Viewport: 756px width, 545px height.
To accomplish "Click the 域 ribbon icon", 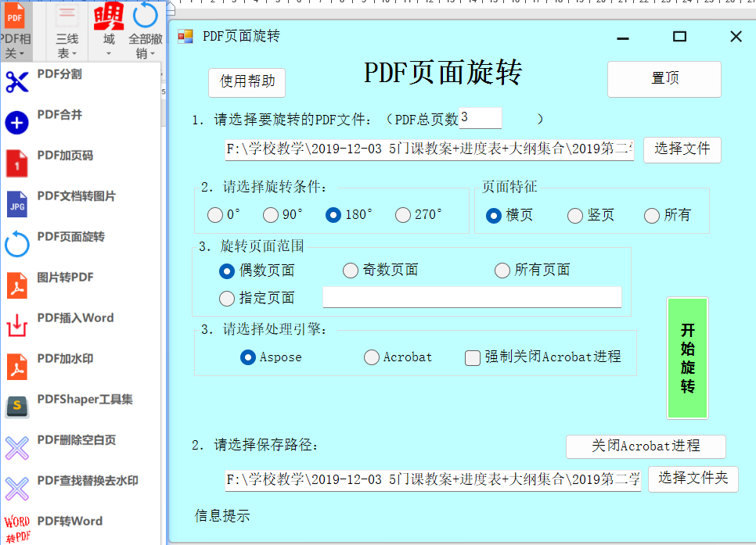I will 109,17.
